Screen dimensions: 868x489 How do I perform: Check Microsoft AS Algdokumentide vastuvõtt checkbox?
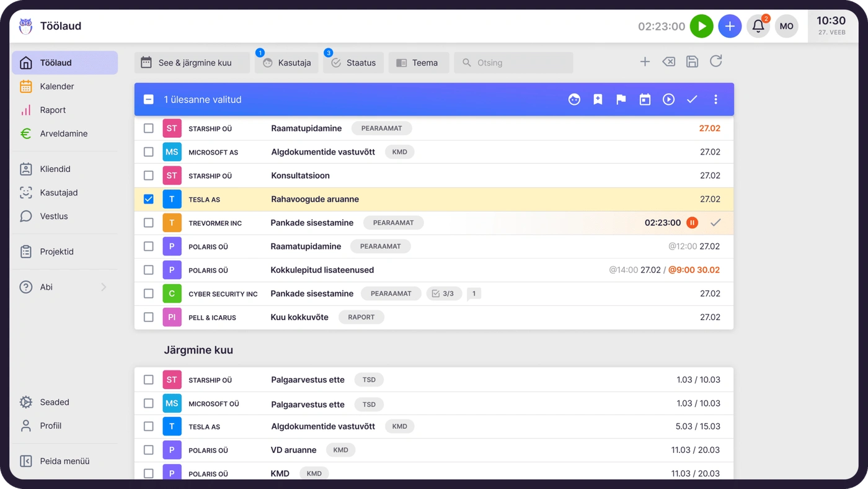(149, 152)
